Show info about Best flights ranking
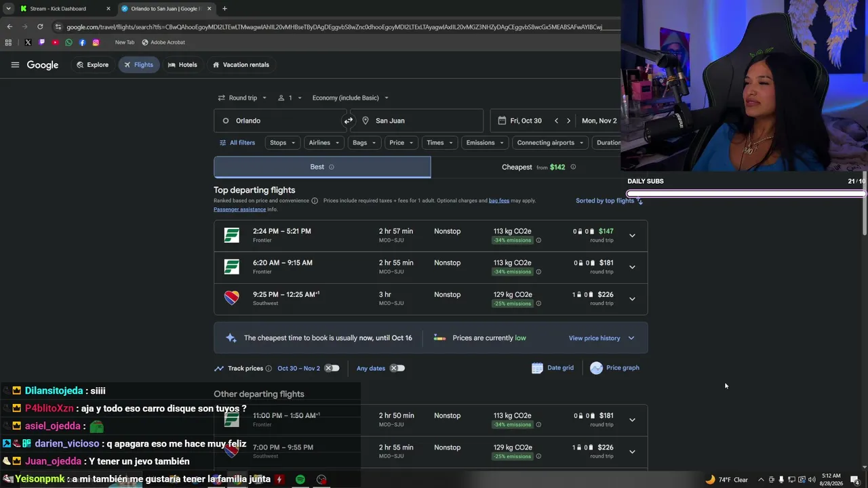Viewport: 868px width, 488px height. coord(332,167)
